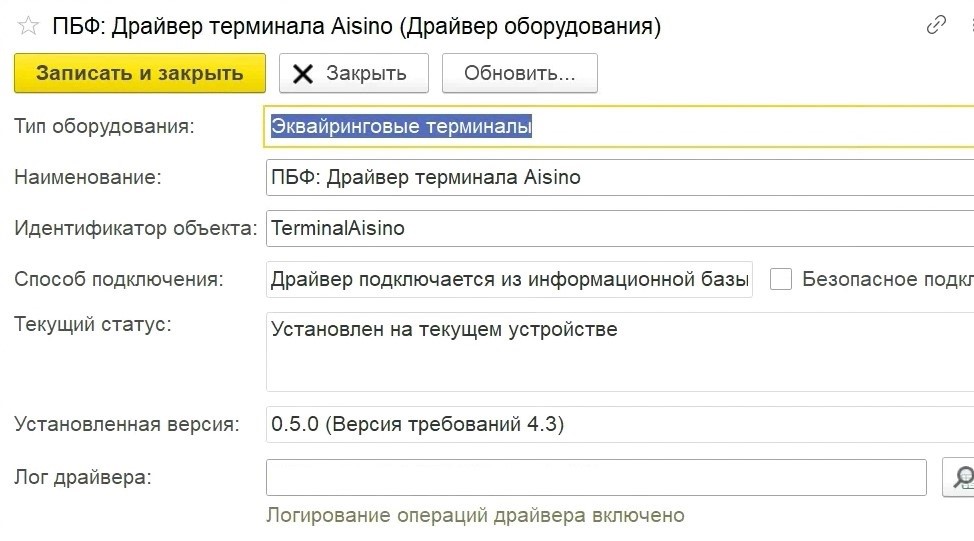The width and height of the screenshot is (974, 541).
Task: Click the Закрыть button text
Action: (366, 73)
